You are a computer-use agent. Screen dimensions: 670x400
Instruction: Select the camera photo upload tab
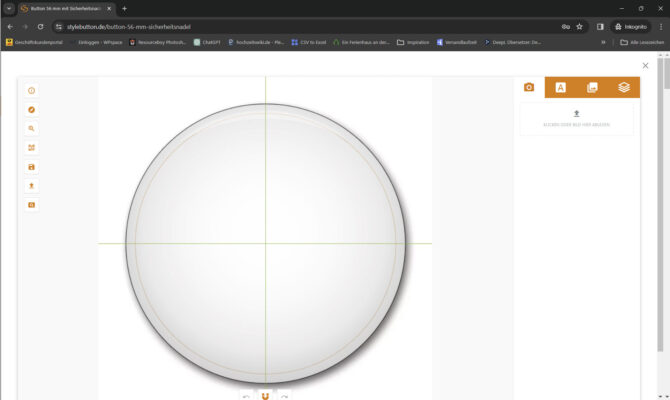coord(529,88)
